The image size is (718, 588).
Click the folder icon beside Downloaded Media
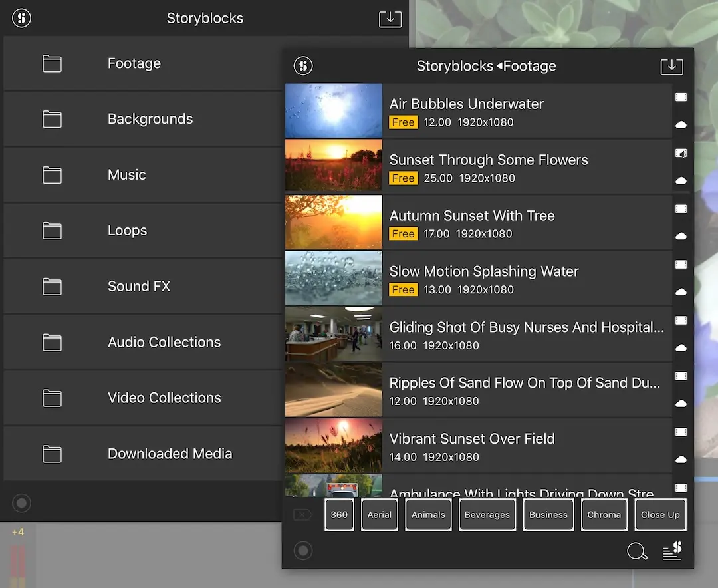point(53,454)
